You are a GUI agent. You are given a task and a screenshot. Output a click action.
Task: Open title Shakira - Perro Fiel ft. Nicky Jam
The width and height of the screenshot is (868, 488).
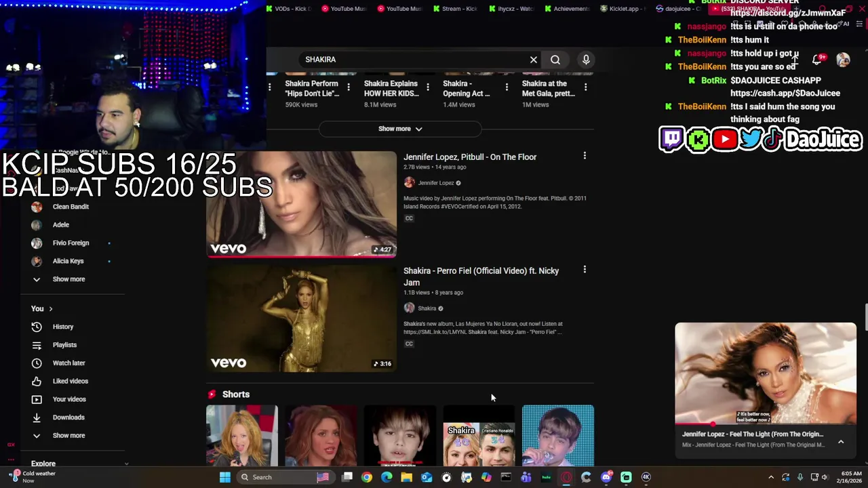[x=481, y=277]
